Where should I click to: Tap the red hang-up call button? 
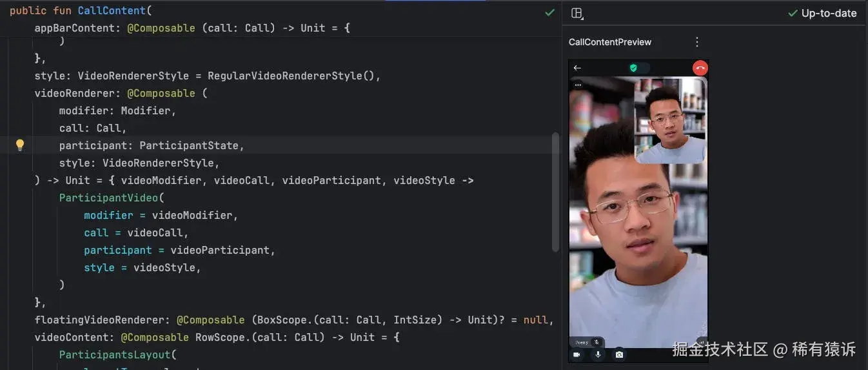pyautogui.click(x=700, y=68)
